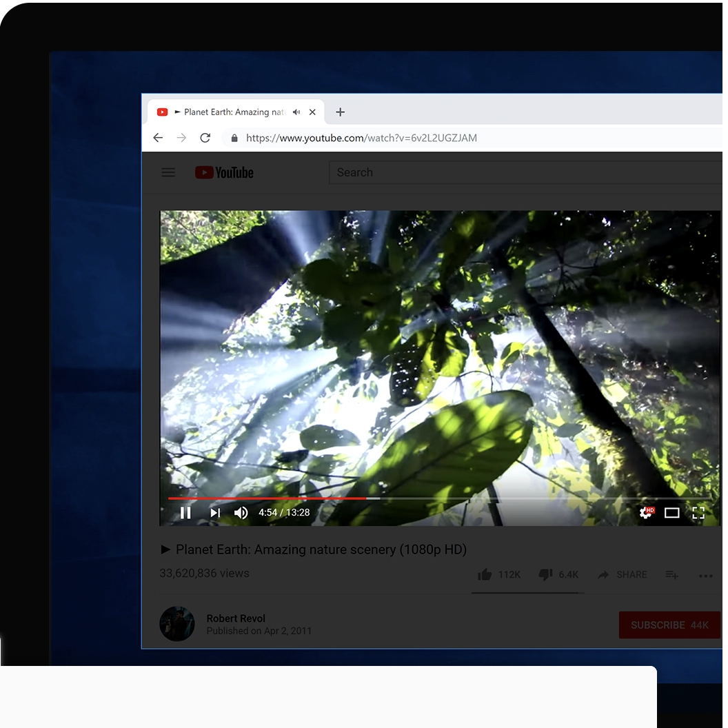Go to the YouTube home logo
Image resolution: width=728 pixels, height=728 pixels.
224,173
